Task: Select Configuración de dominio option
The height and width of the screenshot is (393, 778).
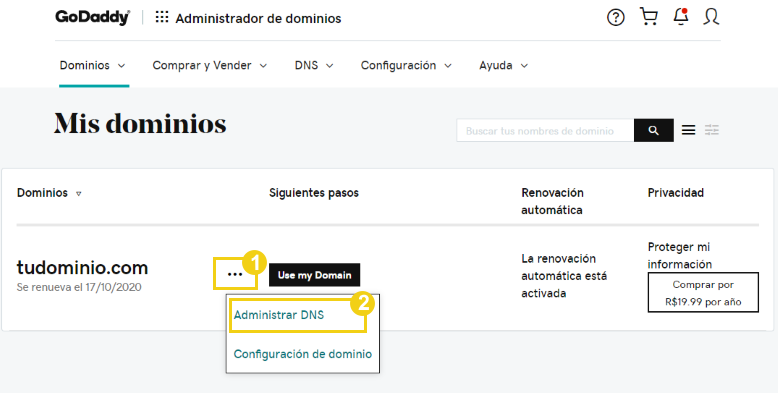Action: point(303,354)
